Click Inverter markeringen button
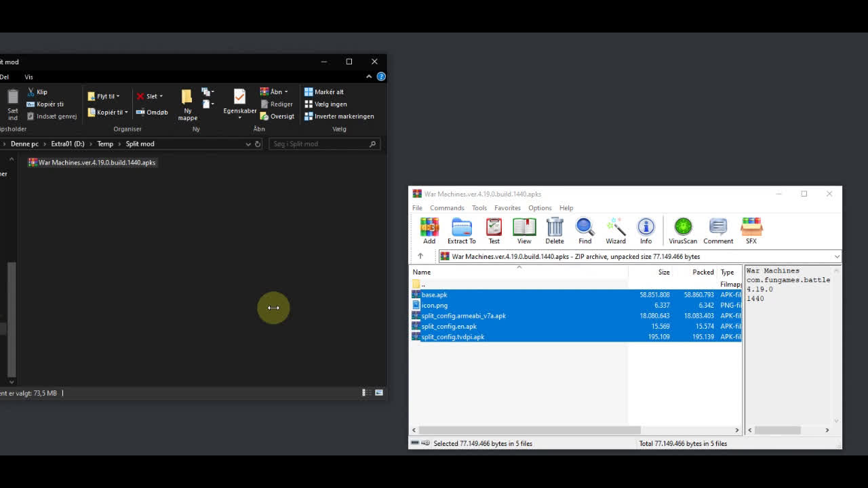Viewport: 868px width, 488px height. click(339, 117)
